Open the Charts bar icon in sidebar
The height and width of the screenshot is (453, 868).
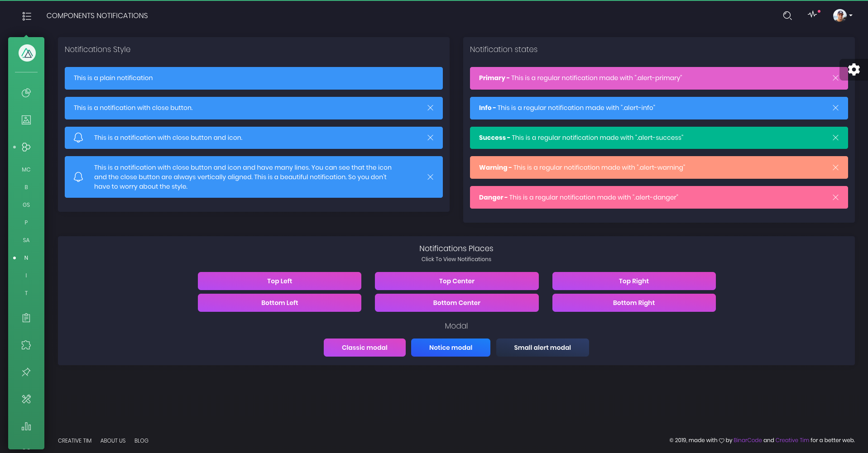pos(26,426)
